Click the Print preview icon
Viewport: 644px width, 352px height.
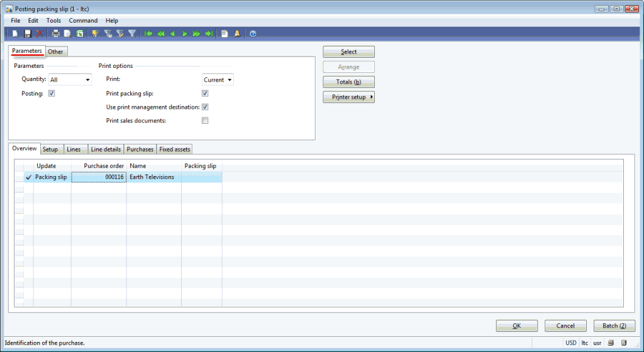tap(67, 34)
